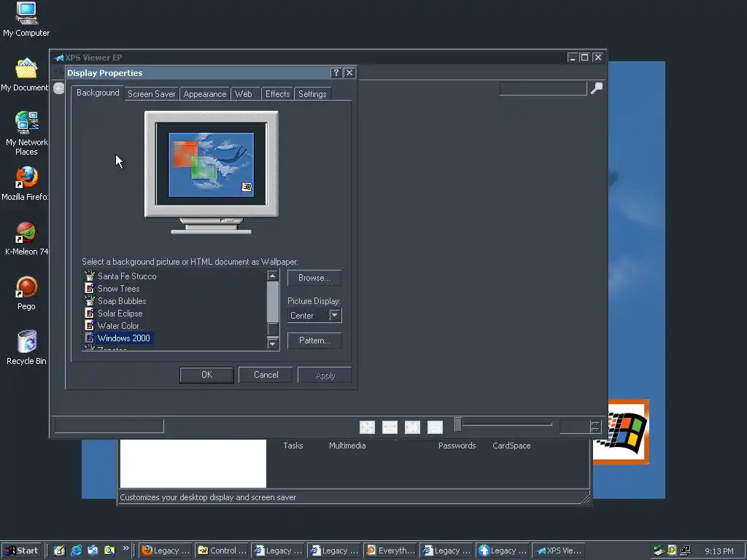Click the Passwords item in Control Panel
747x560 pixels.
[457, 446]
